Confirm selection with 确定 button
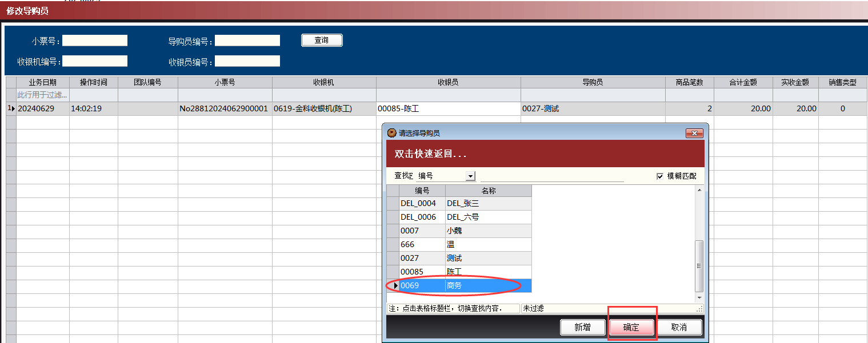 [631, 327]
